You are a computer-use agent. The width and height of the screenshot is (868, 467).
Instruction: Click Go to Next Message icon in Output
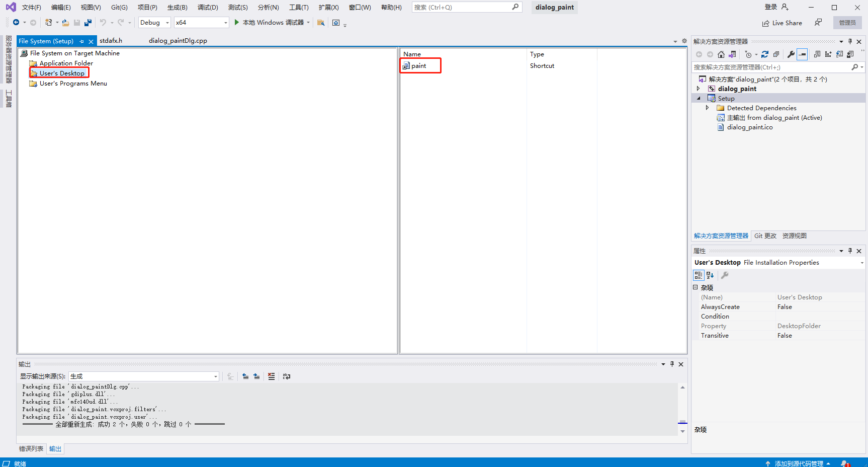(x=256, y=376)
